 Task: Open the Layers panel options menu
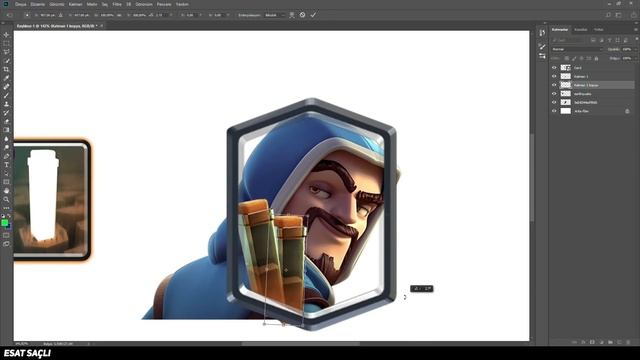[635, 29]
